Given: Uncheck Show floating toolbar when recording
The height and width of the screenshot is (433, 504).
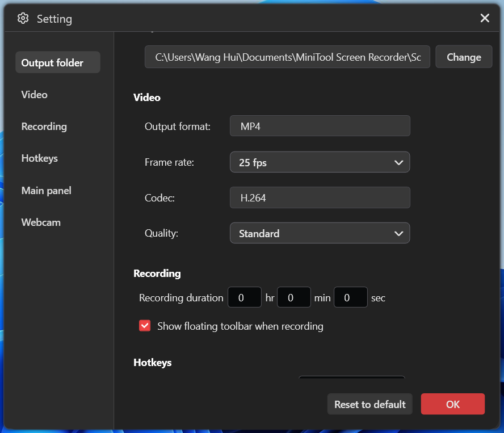Looking at the screenshot, I should 145,325.
